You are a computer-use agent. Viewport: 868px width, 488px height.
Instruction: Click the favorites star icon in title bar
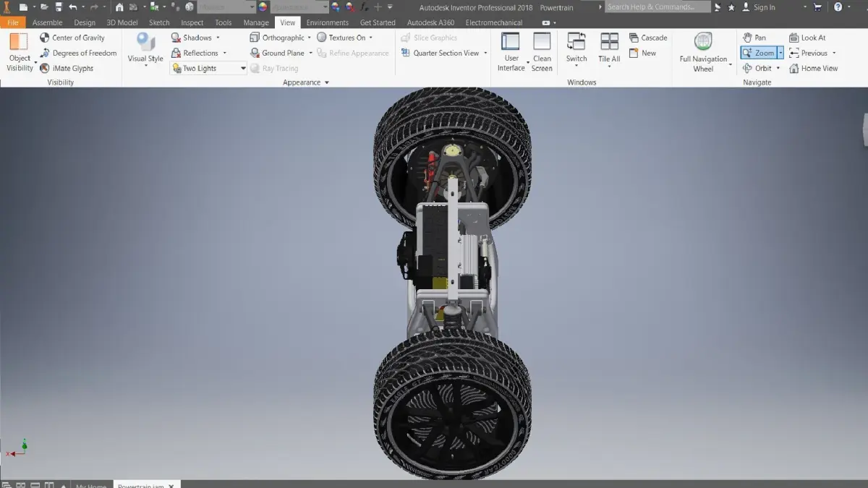[x=731, y=7]
